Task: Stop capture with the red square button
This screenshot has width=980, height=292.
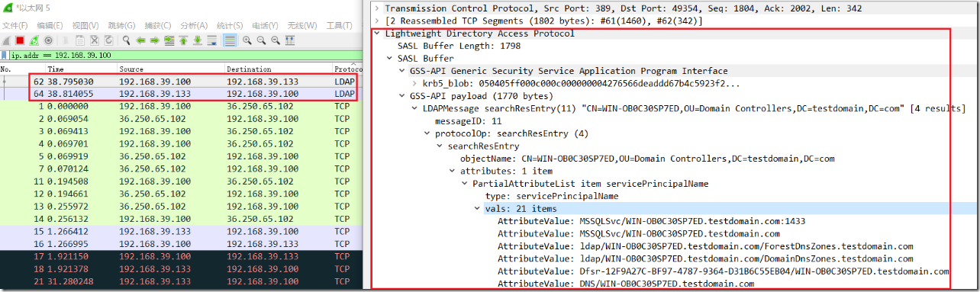Action: (x=20, y=40)
